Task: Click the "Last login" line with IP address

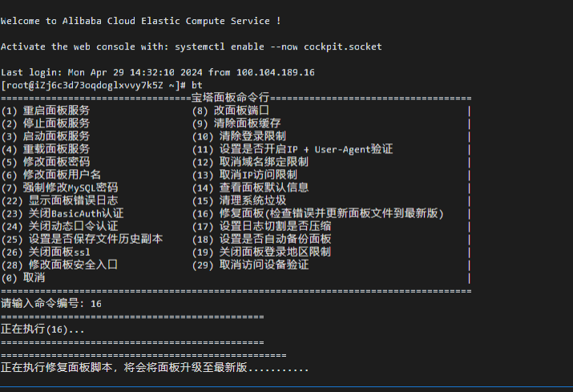Action: coord(158,72)
